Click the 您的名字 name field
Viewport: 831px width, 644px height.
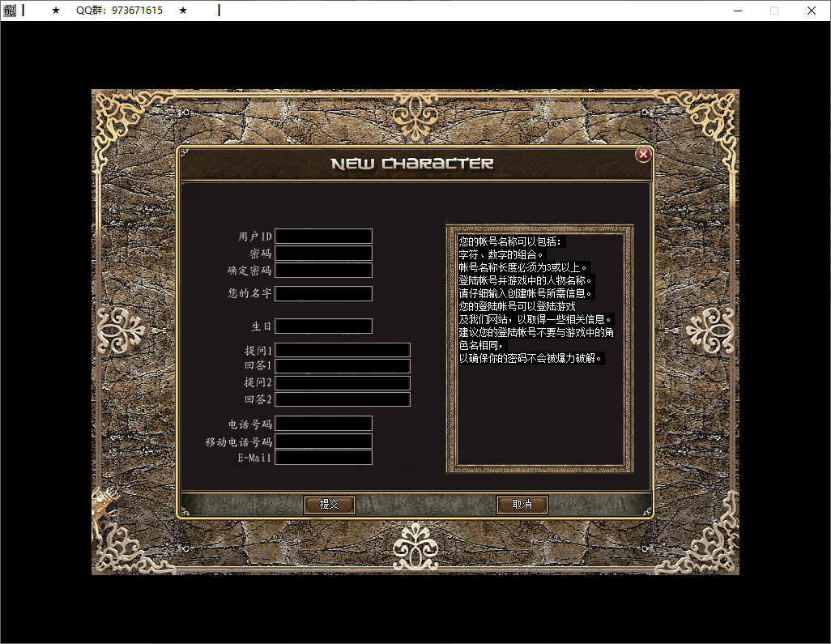(x=323, y=293)
